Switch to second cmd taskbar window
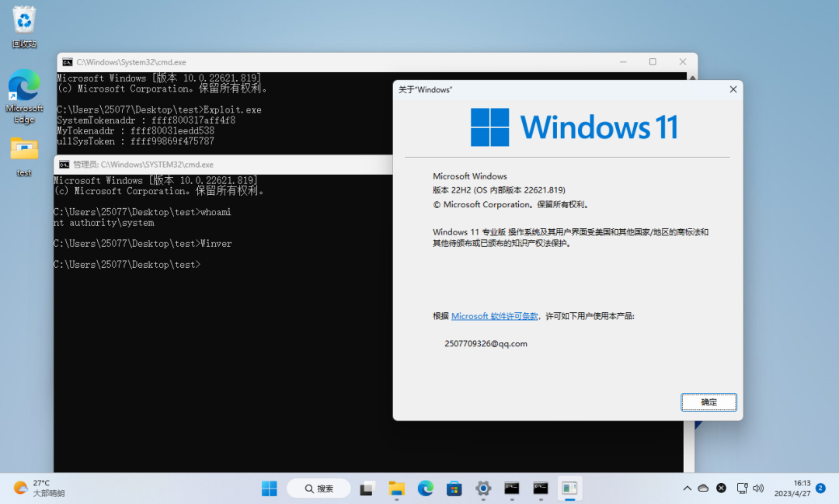Image resolution: width=839 pixels, height=504 pixels. (541, 488)
